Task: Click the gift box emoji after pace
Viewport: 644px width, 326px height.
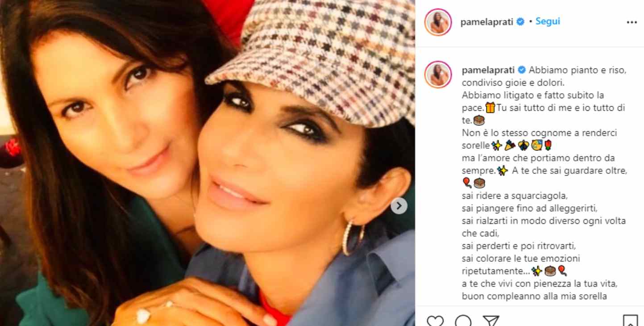Action: point(490,108)
